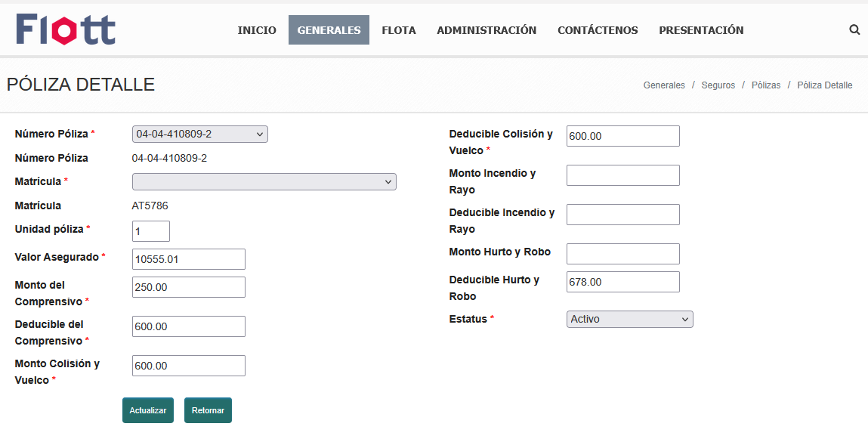
Task: Click the Monto Incendio y Rayo field
Action: 622,175
